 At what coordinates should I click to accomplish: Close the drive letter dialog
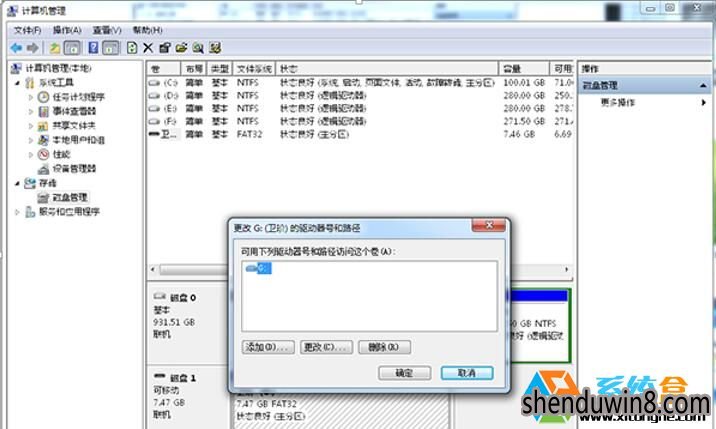pos(489,225)
